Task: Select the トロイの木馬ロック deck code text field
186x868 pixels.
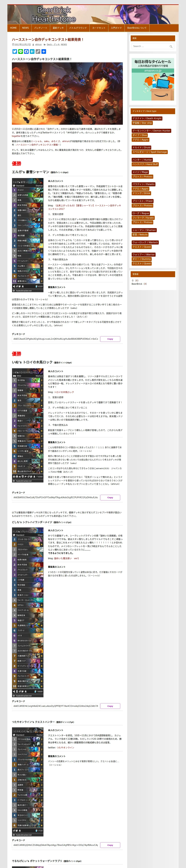Action: (56, 497)
